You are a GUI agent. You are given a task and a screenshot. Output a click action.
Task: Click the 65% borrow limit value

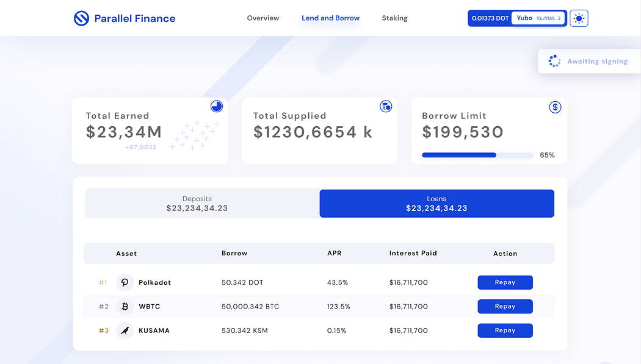click(548, 155)
